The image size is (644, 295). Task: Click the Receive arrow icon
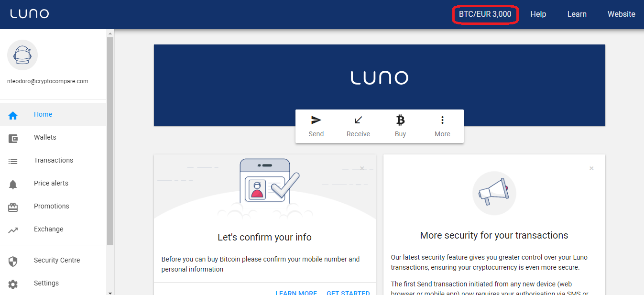click(358, 120)
